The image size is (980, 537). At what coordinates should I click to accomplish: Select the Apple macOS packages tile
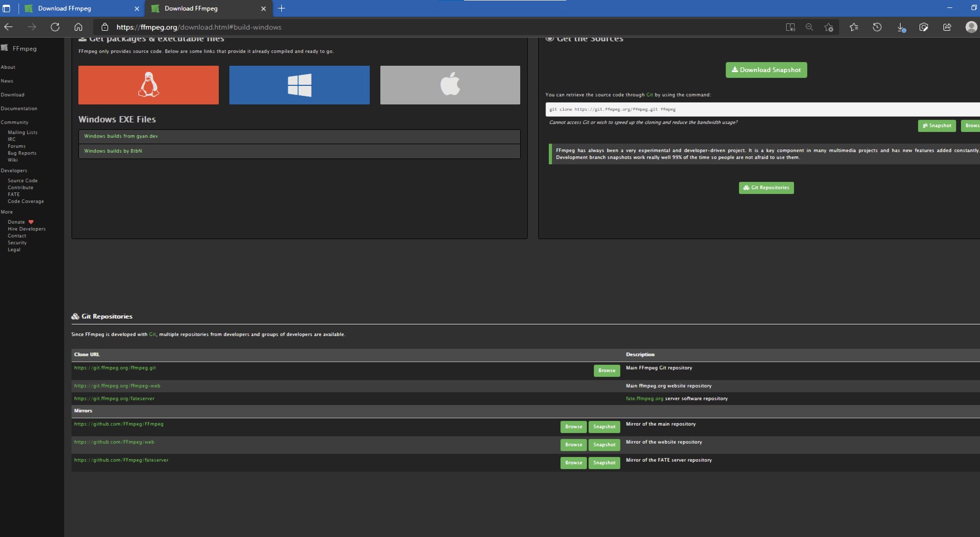click(x=450, y=85)
